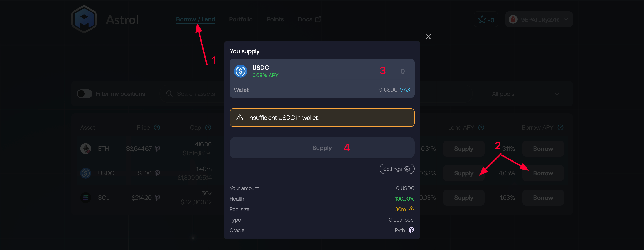Screen dimensions: 644x250
Task: Open the Borrow / Lend tab
Action: (195, 19)
